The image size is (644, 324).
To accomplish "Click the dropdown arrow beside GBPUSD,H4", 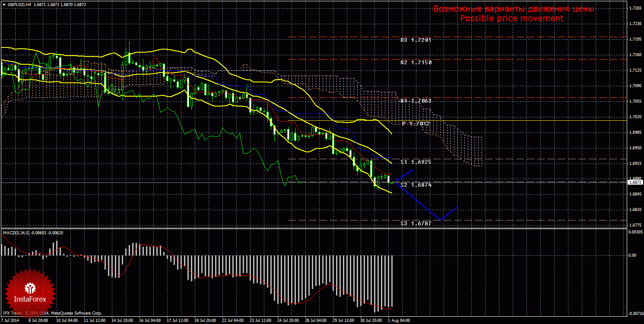I will (4, 4).
